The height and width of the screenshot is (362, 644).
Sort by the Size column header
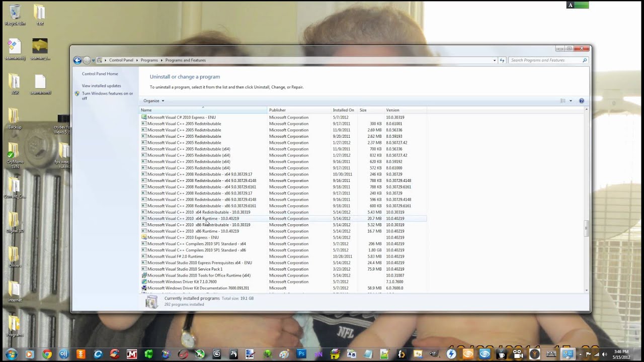tap(371, 110)
